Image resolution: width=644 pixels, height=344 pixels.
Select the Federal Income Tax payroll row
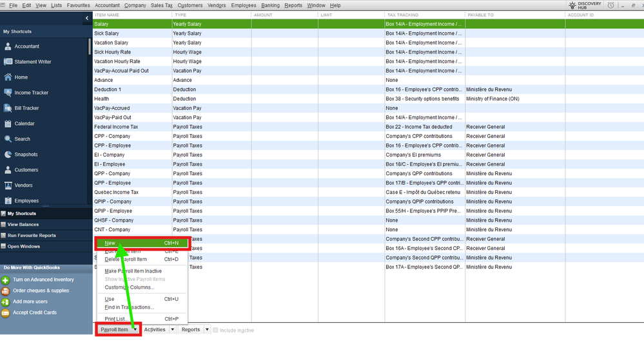pyautogui.click(x=116, y=127)
